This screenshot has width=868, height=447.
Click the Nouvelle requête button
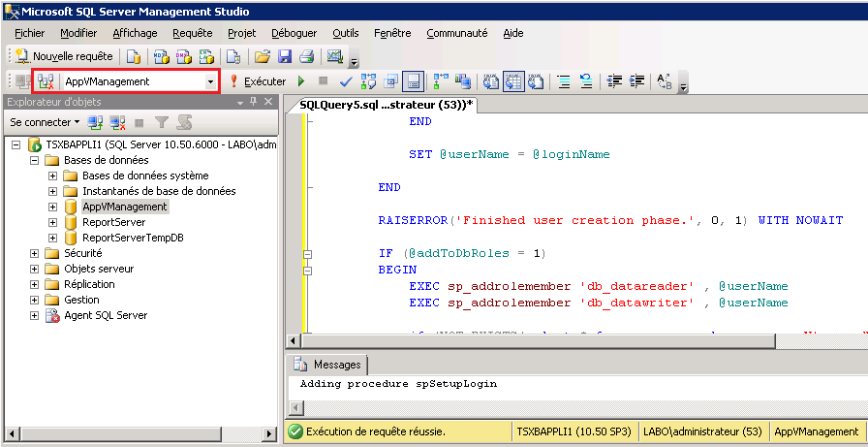64,56
